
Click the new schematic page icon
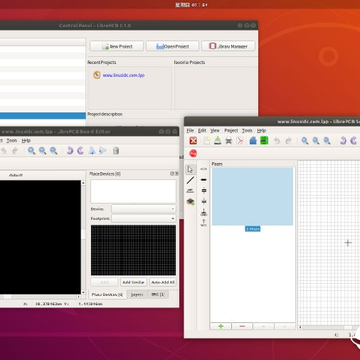pyautogui.click(x=207, y=141)
